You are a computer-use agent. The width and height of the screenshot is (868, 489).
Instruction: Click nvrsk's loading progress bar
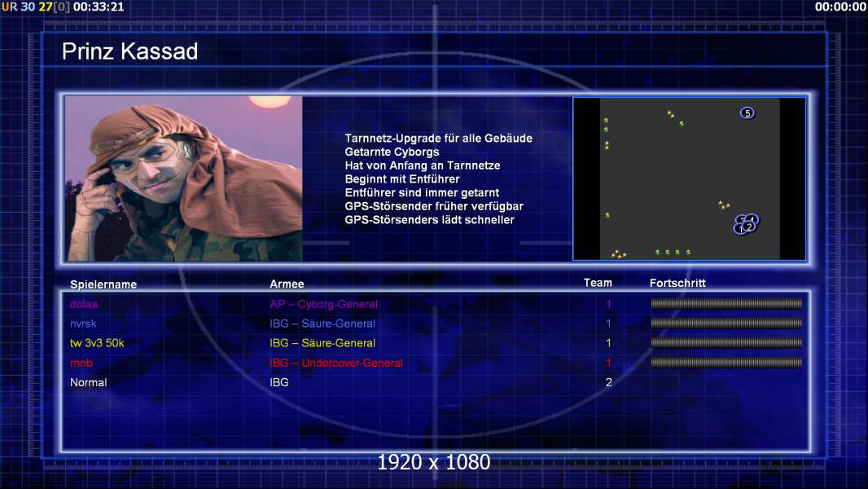coord(726,323)
